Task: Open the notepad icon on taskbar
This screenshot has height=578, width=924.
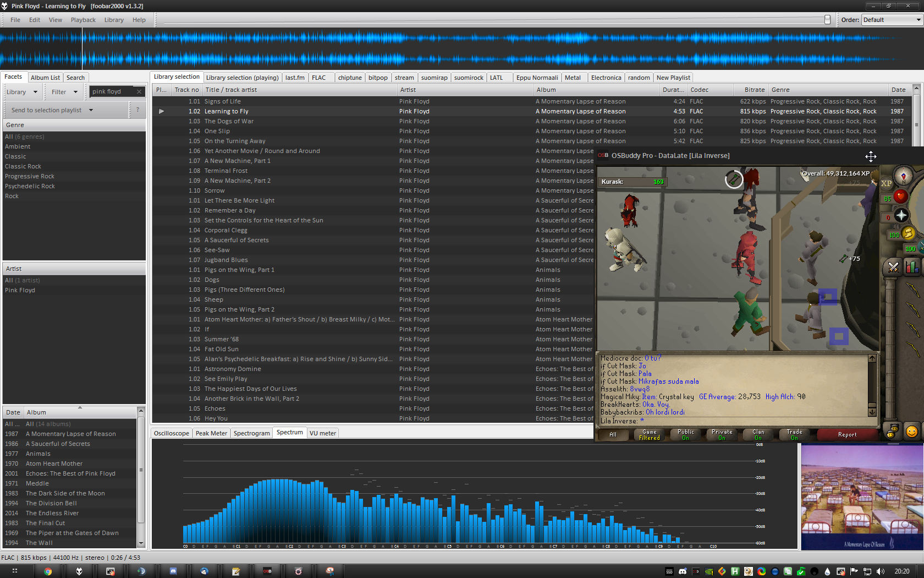Action: [x=236, y=571]
